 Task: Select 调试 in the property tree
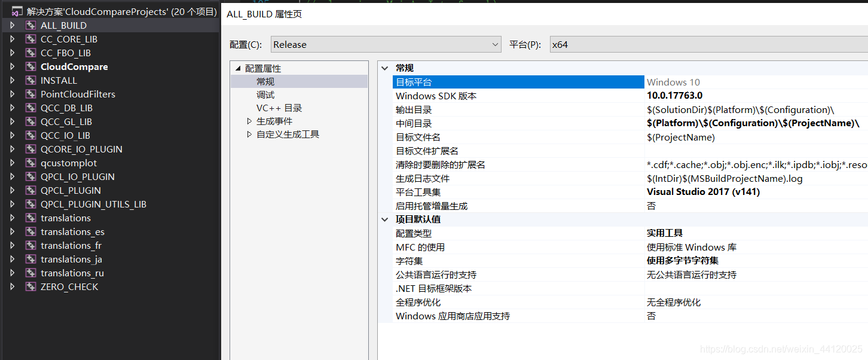click(x=265, y=95)
